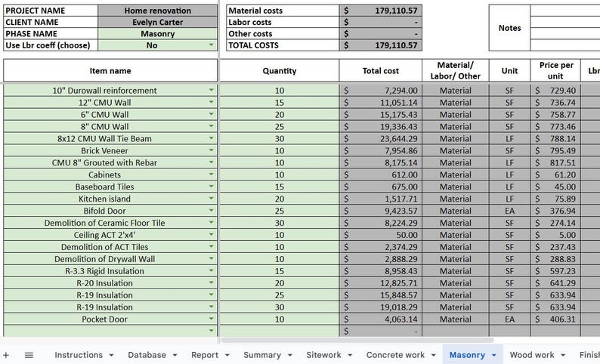Switch to the Sitework sheet tab
Viewport: 600px width, 364px height.
[x=323, y=355]
